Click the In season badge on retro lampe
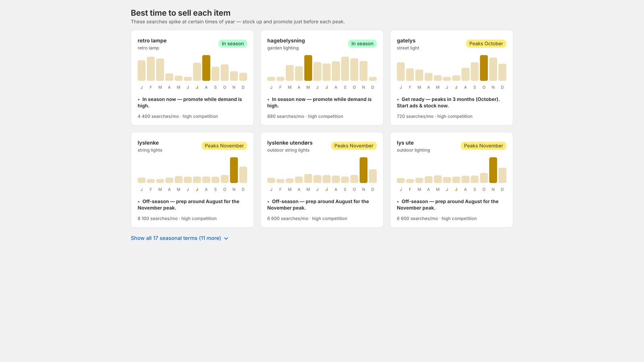The height and width of the screenshot is (362, 644). click(233, 43)
